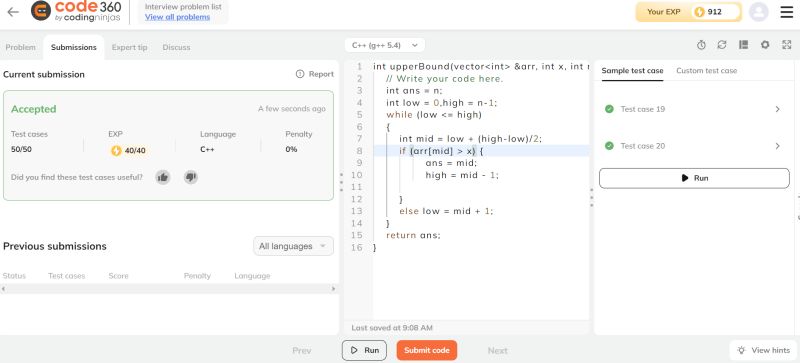
Task: Give thumbs up on test cases
Action: (163, 177)
